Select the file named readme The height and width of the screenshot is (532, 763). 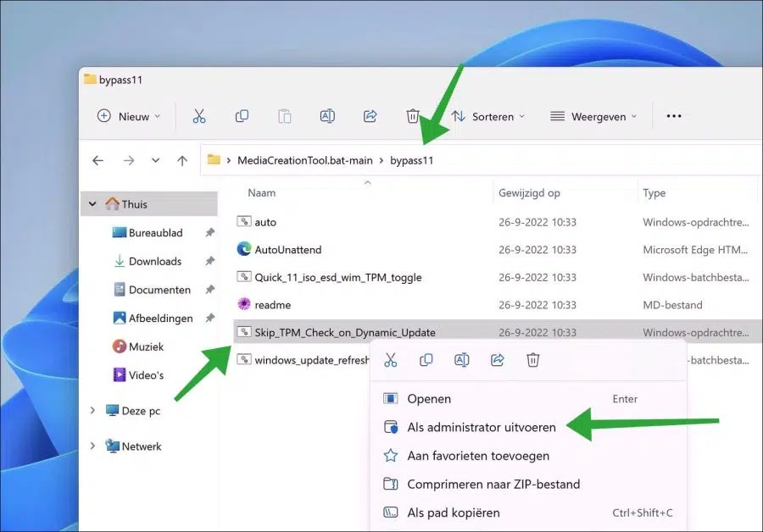point(272,305)
